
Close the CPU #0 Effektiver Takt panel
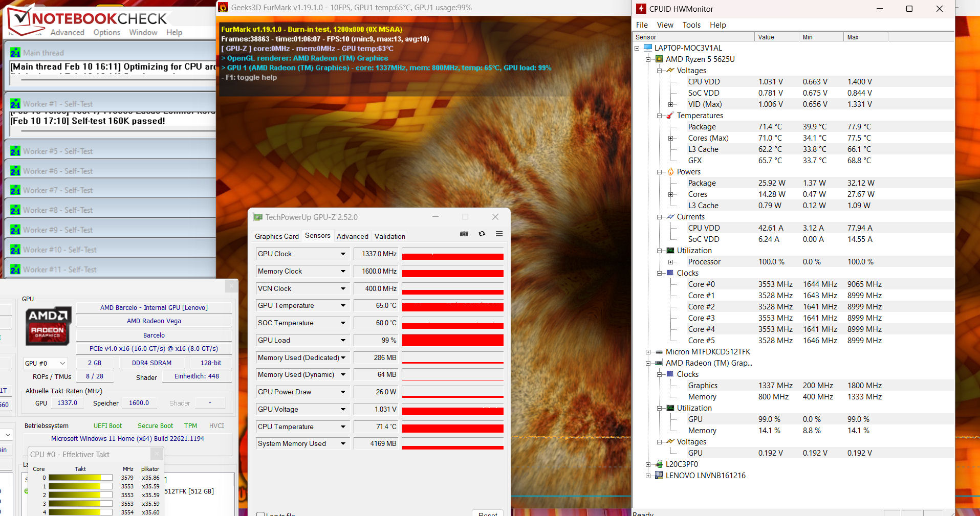point(157,454)
